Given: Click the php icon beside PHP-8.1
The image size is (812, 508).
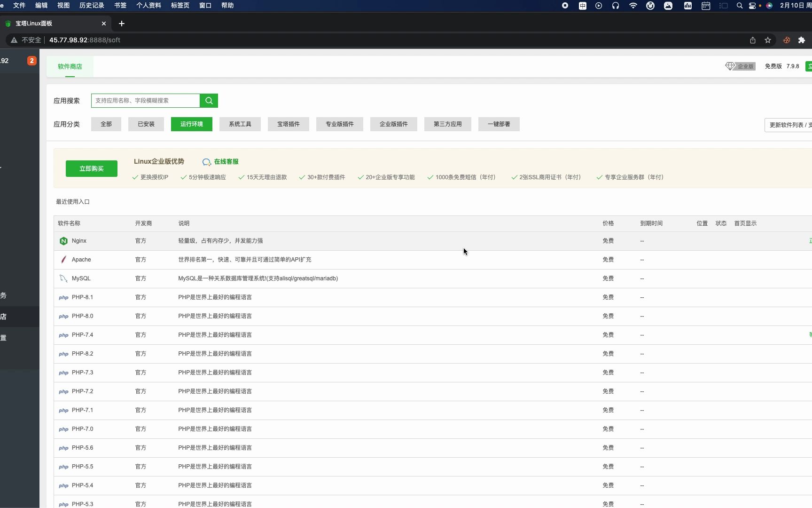Looking at the screenshot, I should (x=63, y=297).
